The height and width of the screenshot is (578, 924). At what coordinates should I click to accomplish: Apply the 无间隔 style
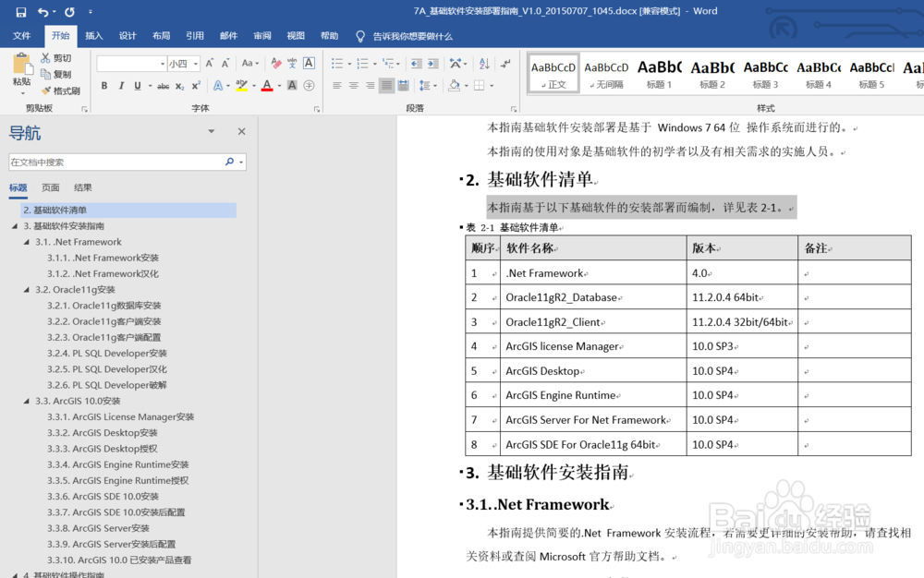[606, 74]
